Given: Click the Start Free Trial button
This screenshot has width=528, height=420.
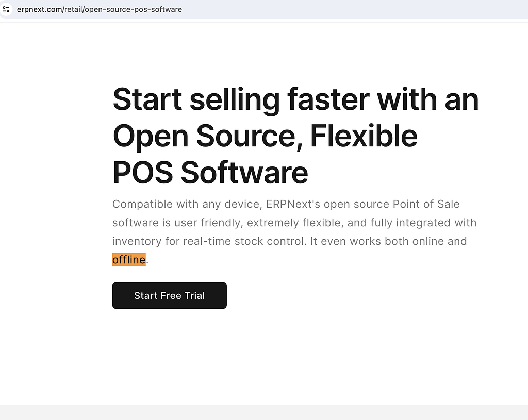Looking at the screenshot, I should click(x=169, y=295).
